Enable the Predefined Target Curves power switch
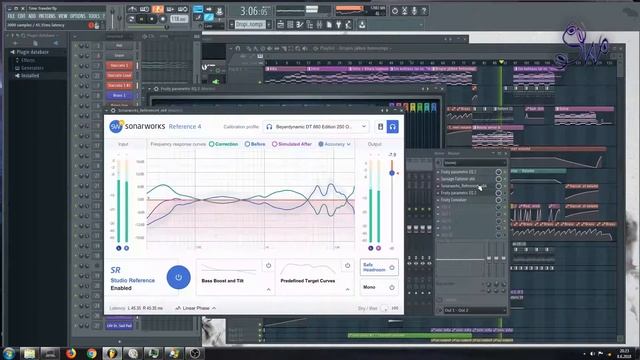The image size is (640, 360). tap(347, 265)
